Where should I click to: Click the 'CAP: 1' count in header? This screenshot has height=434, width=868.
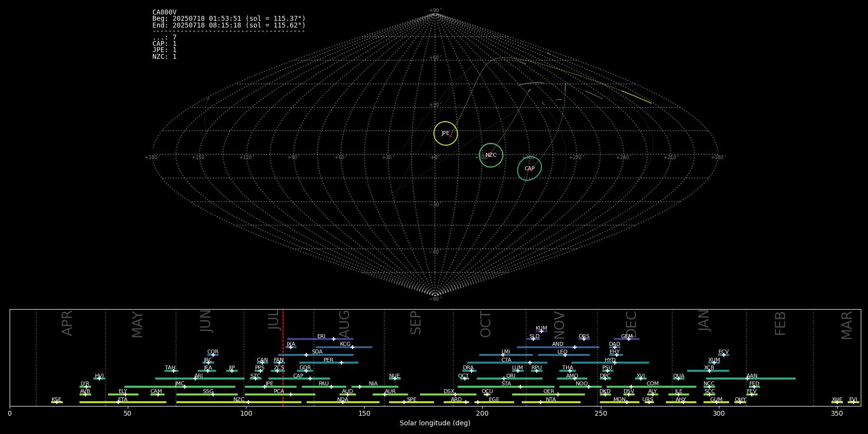tap(164, 44)
